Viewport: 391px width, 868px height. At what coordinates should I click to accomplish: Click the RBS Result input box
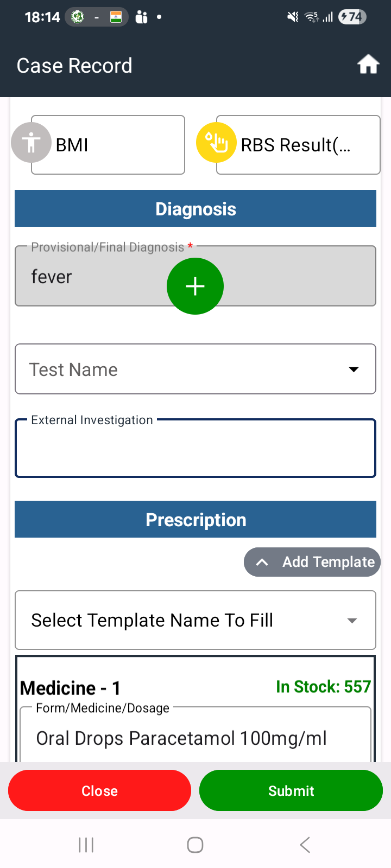pos(298,145)
